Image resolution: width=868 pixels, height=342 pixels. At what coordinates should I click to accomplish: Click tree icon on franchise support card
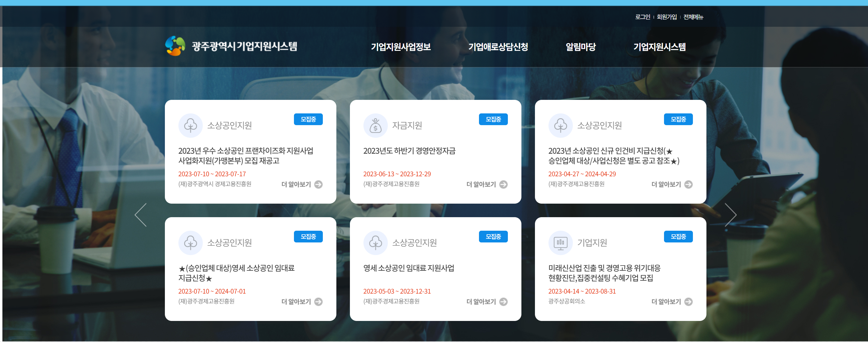pyautogui.click(x=190, y=126)
